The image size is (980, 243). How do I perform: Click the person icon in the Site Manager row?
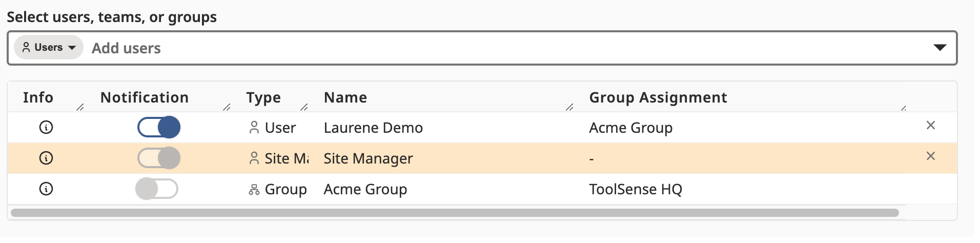(254, 158)
